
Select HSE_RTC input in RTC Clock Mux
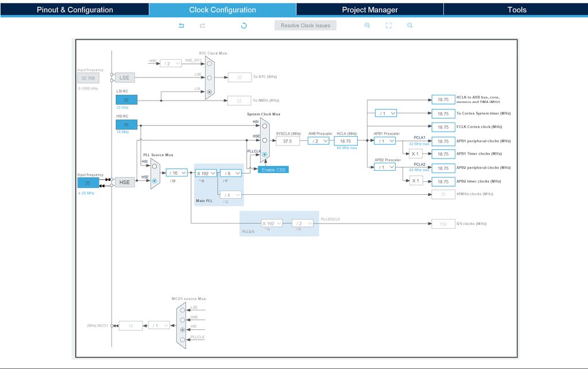tap(210, 63)
